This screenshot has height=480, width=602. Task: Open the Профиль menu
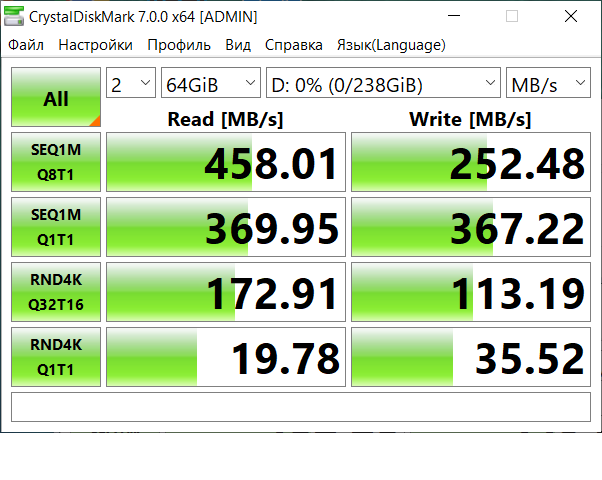click(178, 45)
